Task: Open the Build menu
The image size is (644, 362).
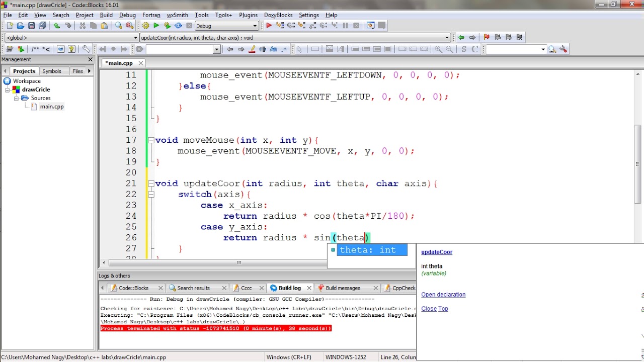Action: tap(106, 15)
